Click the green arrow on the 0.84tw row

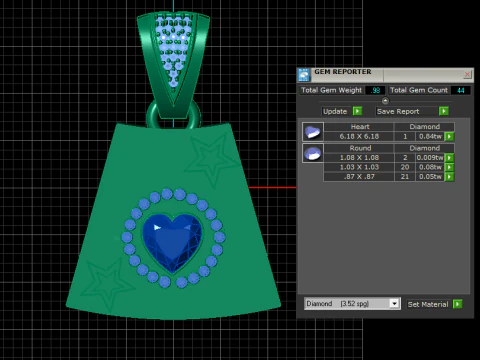[449, 136]
